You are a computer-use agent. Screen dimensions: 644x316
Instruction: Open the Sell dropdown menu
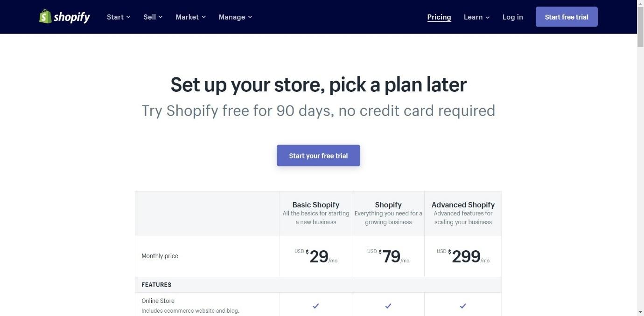[153, 17]
